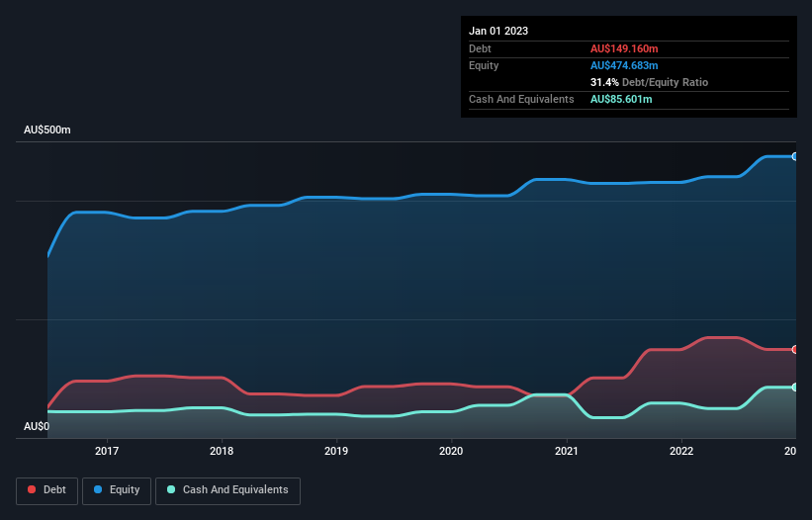Viewport: 812px width, 520px height.
Task: Select the Equity endpoint marker on the chart
Action: point(794,156)
